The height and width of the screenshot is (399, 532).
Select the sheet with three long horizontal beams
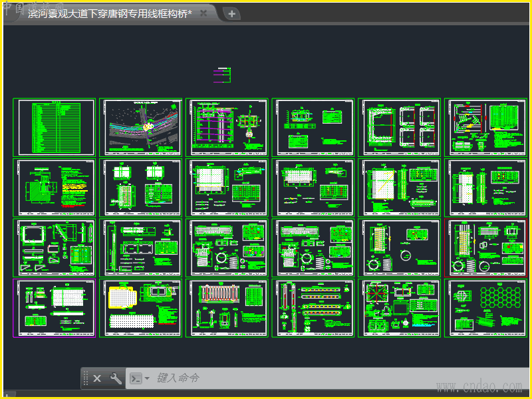click(x=313, y=308)
